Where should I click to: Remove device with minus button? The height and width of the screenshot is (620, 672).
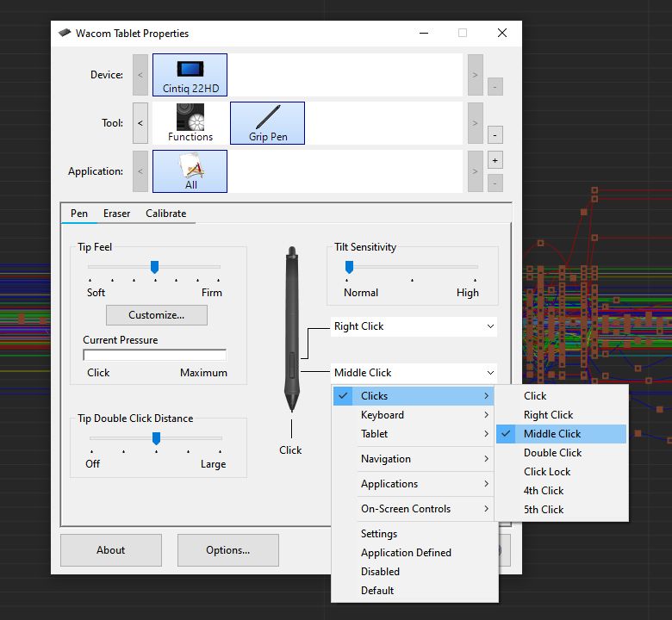[495, 87]
